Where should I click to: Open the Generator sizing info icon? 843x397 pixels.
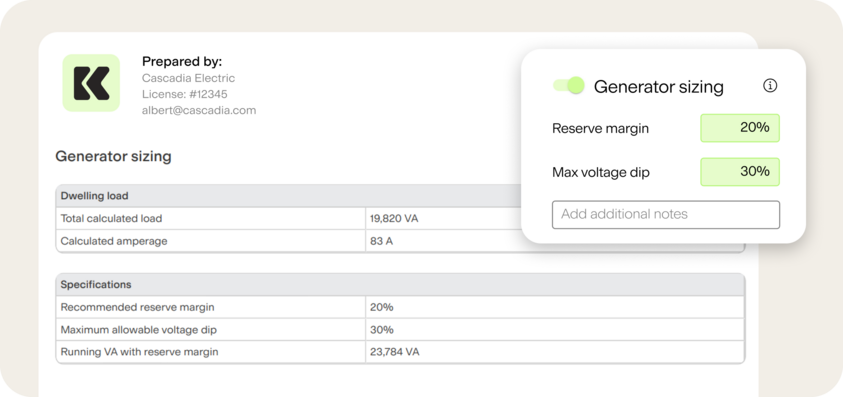coord(770,86)
